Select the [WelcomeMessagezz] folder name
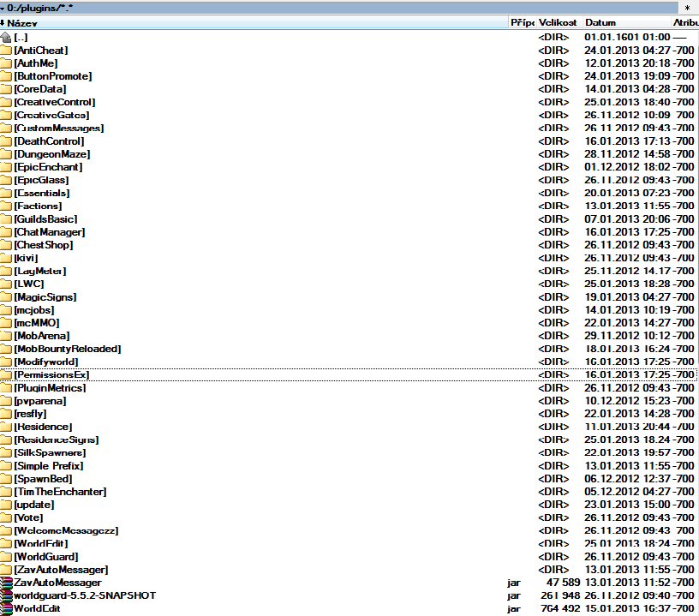This screenshot has width=699, height=616. (66, 531)
